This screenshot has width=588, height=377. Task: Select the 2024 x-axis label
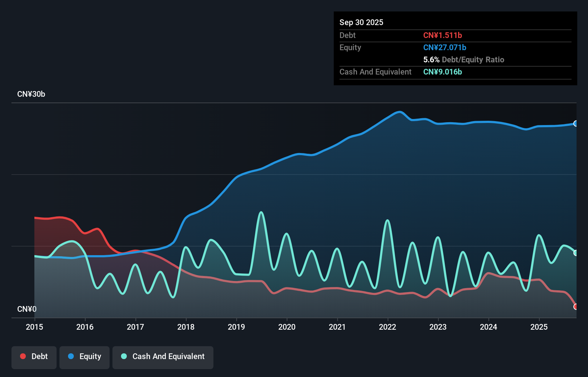488,327
